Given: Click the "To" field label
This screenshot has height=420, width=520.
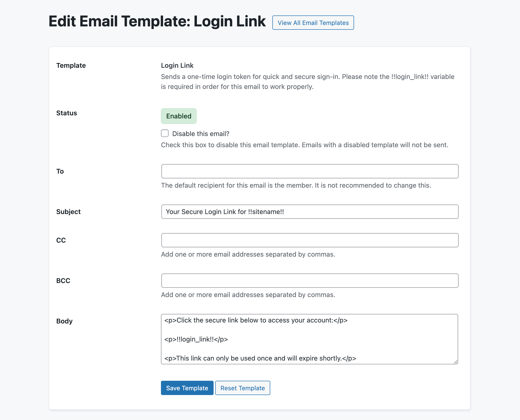Looking at the screenshot, I should coord(60,171).
